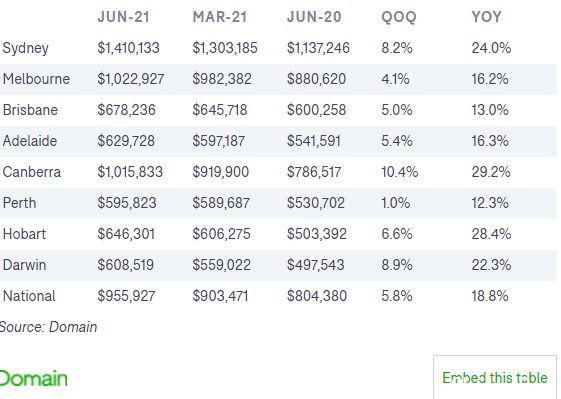Viewport: 561px width, 399px height.
Task: Select the MAR-21 column header
Action: click(x=220, y=17)
